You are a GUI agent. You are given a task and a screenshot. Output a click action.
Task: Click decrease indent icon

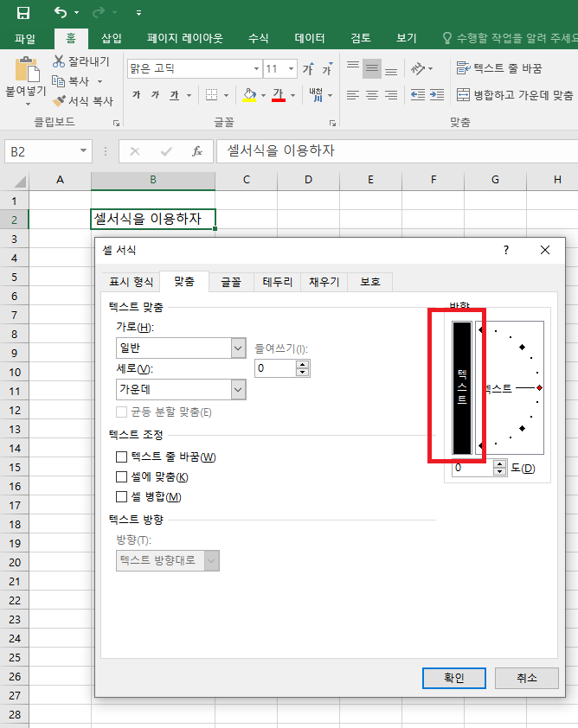click(x=418, y=95)
